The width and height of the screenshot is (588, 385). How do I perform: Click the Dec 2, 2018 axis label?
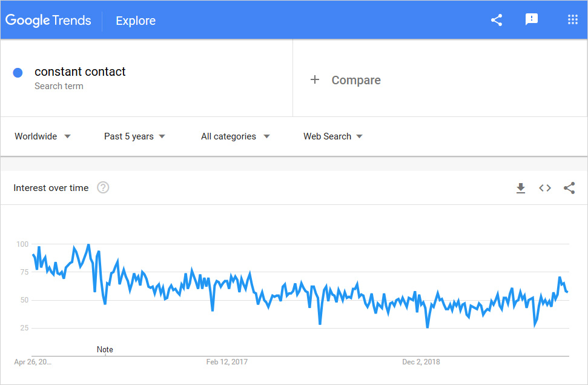point(421,362)
